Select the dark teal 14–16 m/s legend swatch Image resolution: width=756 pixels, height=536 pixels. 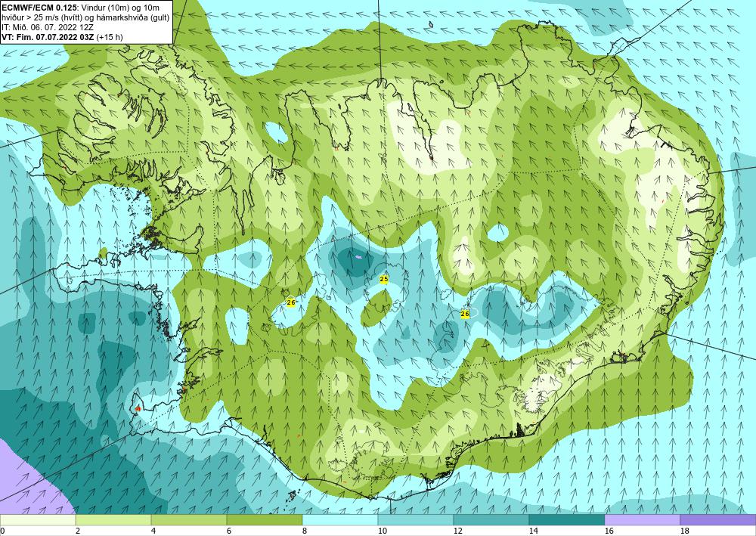tap(566, 520)
